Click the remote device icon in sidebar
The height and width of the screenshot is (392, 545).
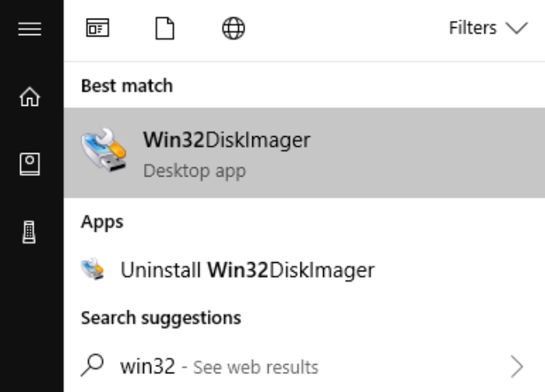[x=30, y=232]
